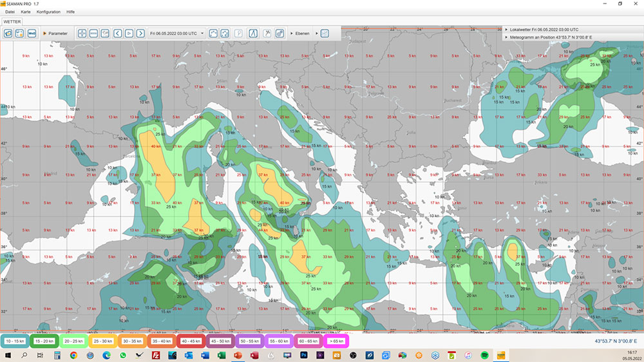Click the Web download icon in the toolbar
The width and height of the screenshot is (644, 362).
32,33
